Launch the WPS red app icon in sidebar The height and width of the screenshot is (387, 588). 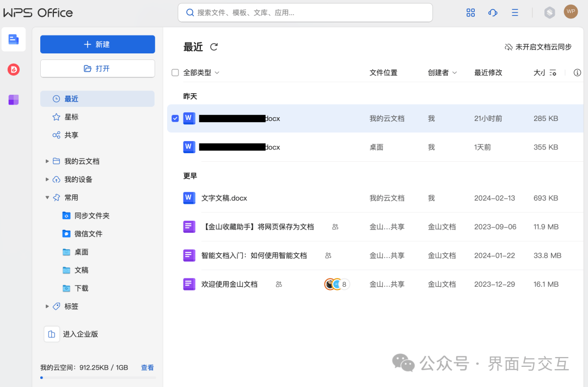13,70
